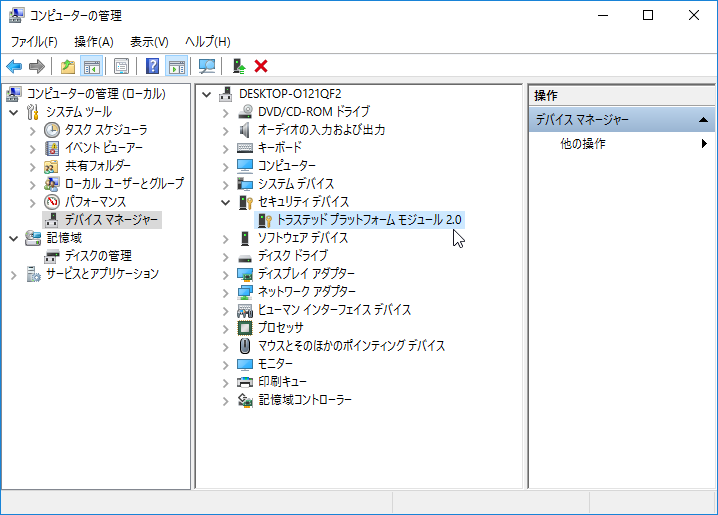Click the パフォーマンス icon
The width and height of the screenshot is (718, 515).
tap(52, 202)
